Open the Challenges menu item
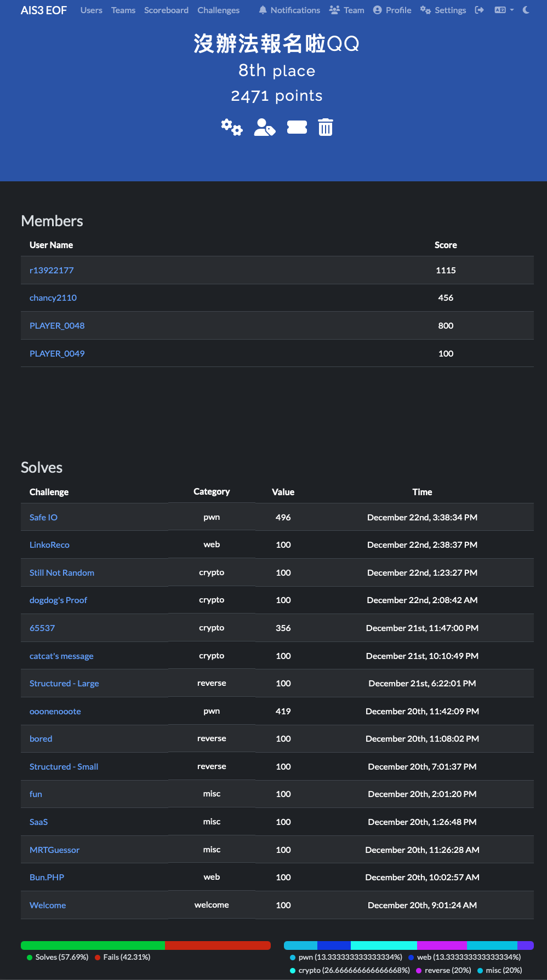The width and height of the screenshot is (547, 980). (218, 10)
